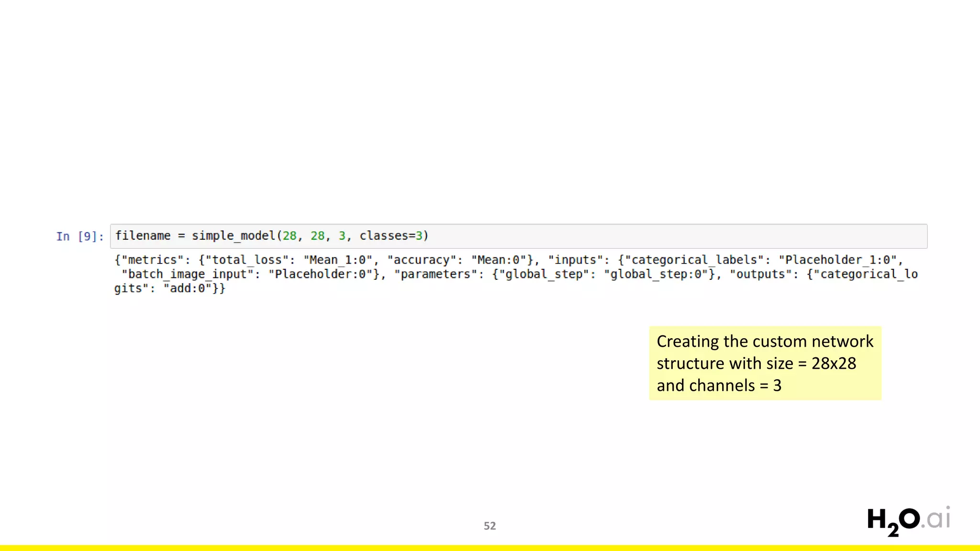Click the "metrics" key in output
Screen dimensions: 980x551
(x=153, y=260)
